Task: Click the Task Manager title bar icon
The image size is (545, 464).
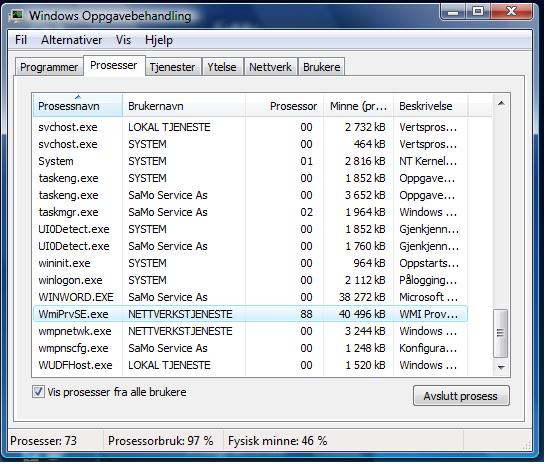Action: click(16, 16)
